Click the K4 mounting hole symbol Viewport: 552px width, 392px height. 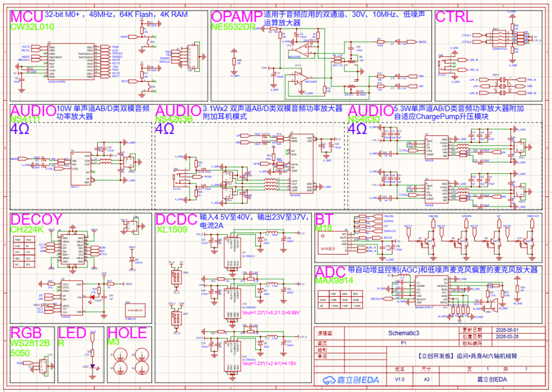tap(142, 367)
